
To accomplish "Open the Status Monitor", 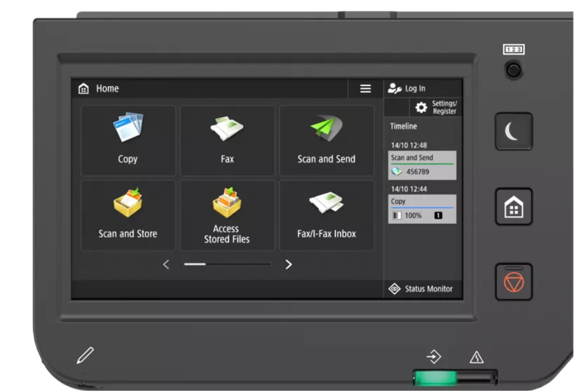I will click(422, 289).
